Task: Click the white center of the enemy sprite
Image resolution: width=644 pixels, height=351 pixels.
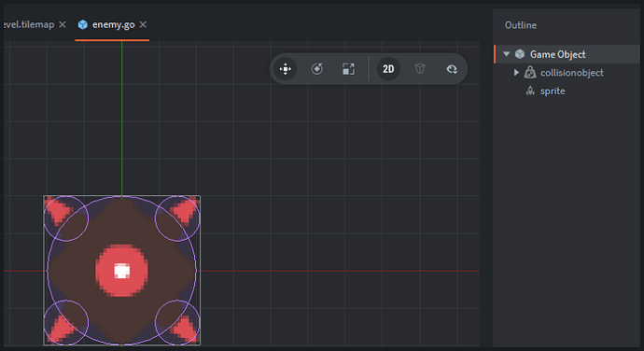Action: (121, 272)
